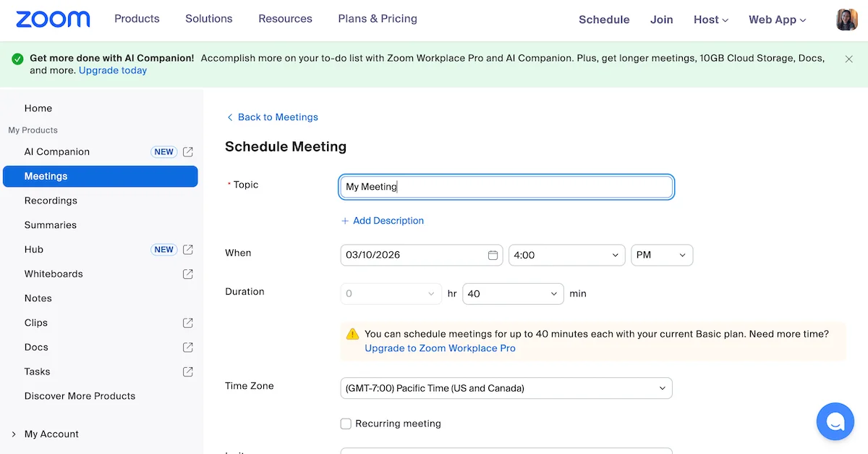Open Whiteboards using its external link icon

tap(187, 274)
